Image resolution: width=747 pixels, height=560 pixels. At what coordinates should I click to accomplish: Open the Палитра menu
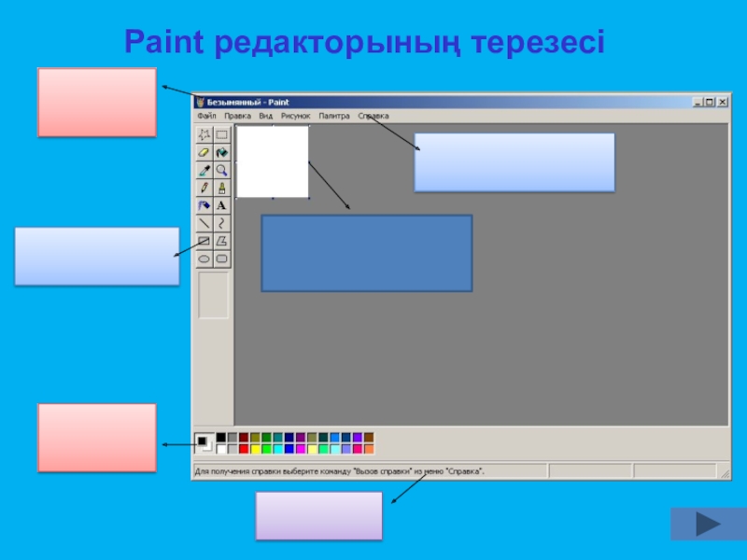pos(334,116)
